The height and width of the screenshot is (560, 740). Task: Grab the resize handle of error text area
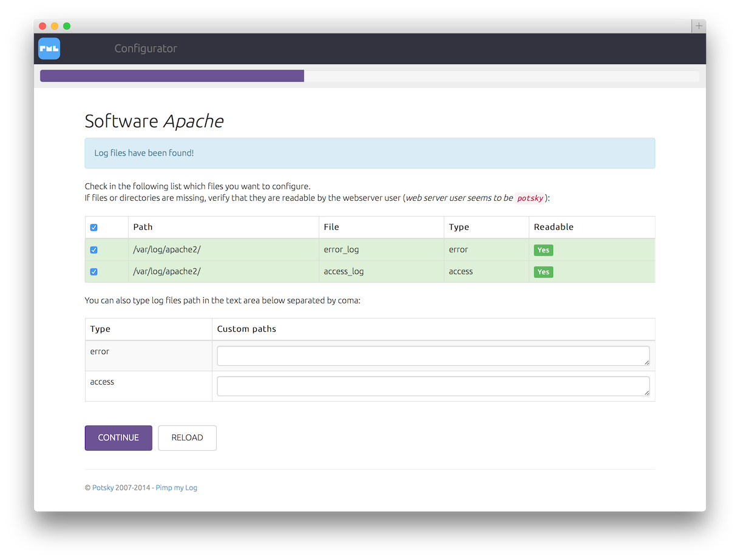click(x=647, y=363)
